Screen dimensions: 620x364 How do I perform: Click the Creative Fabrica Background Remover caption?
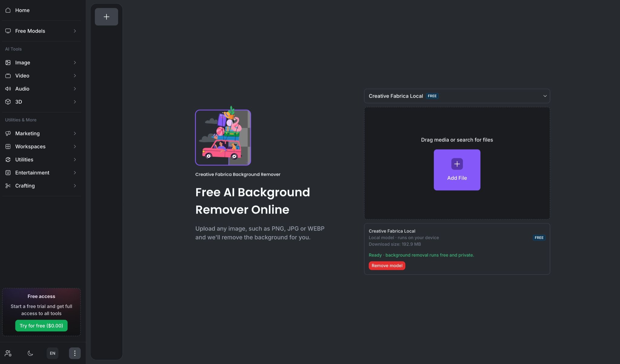pyautogui.click(x=238, y=174)
